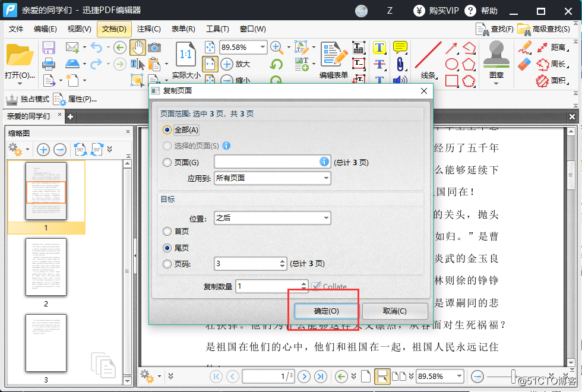Viewport: 582px width, 392px height.
Task: Open the 编辑(E) menu
Action: point(45,29)
